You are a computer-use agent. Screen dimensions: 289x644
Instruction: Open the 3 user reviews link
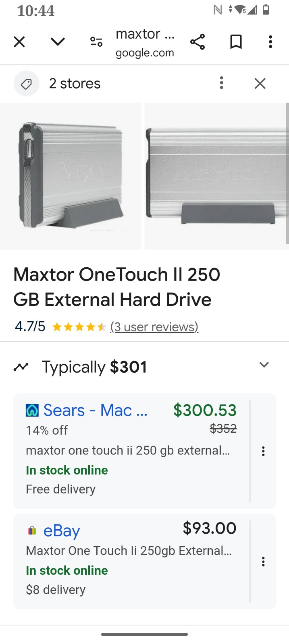point(154,327)
